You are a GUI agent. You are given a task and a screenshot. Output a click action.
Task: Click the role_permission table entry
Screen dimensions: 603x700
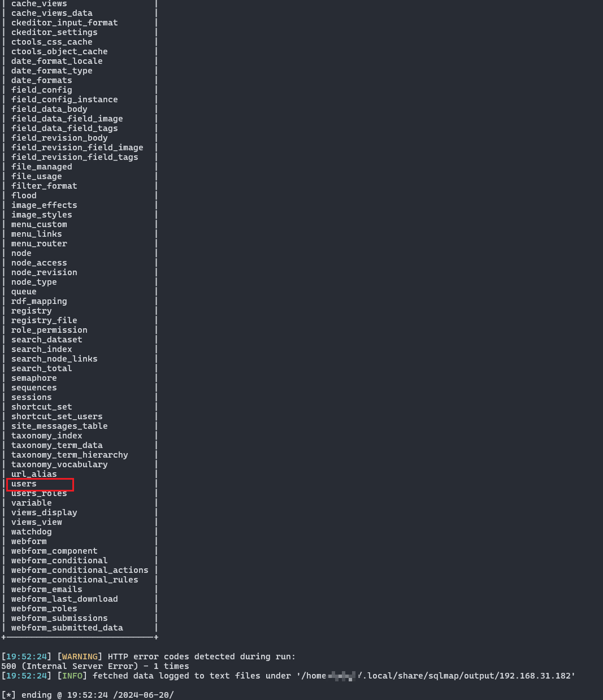(49, 331)
